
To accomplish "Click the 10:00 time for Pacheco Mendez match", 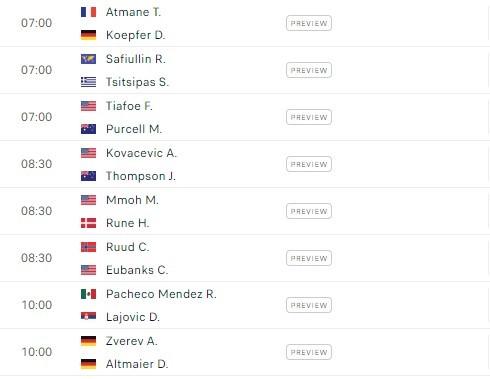I will (x=37, y=305).
